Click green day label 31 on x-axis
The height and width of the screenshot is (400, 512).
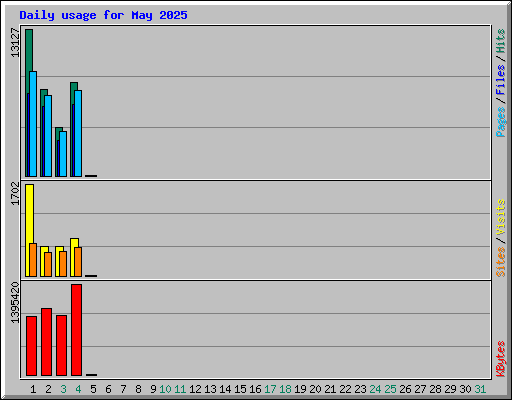[480, 389]
